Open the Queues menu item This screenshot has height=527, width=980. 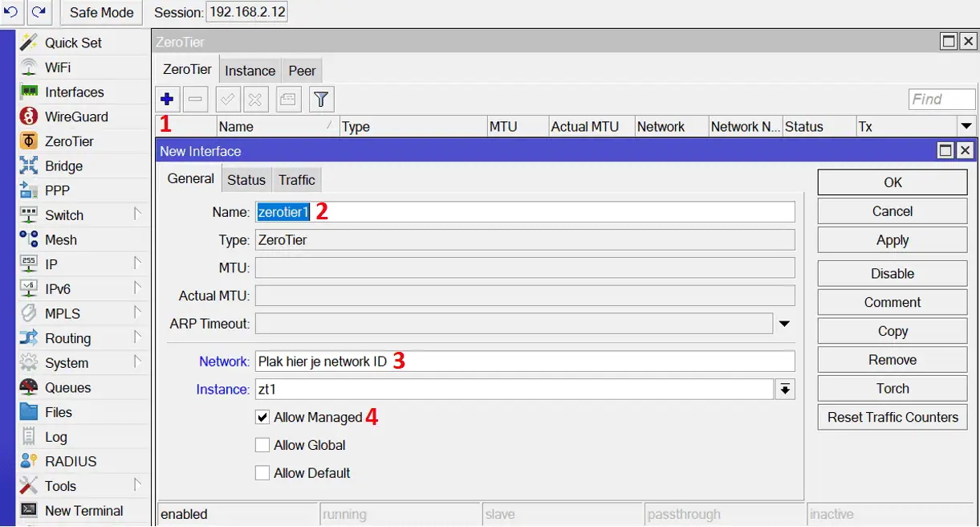67,388
